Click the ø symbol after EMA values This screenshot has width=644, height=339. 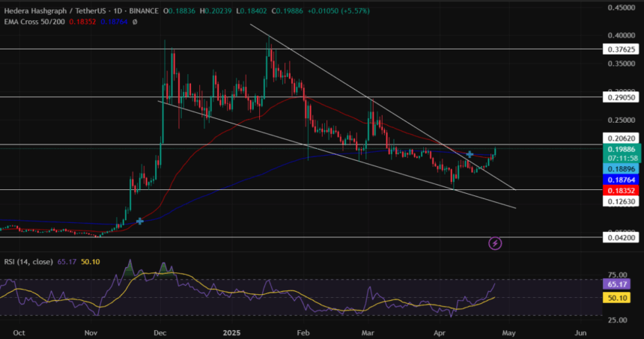135,22
